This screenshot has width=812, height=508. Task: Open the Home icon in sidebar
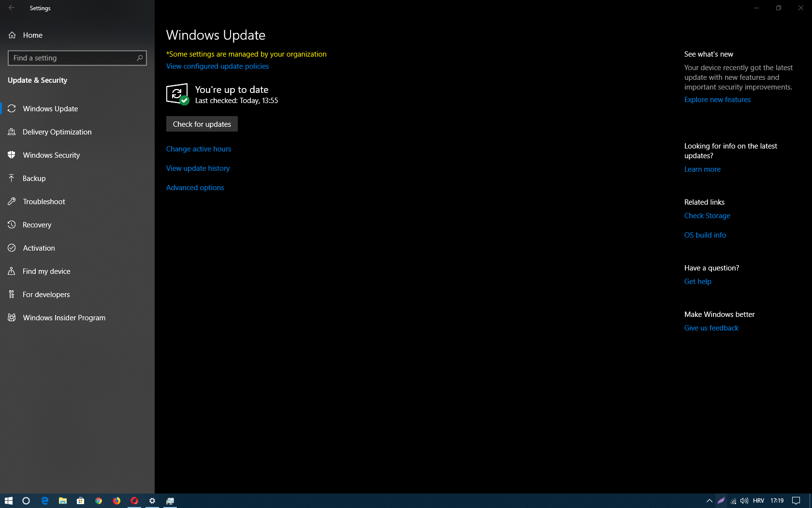coord(12,35)
